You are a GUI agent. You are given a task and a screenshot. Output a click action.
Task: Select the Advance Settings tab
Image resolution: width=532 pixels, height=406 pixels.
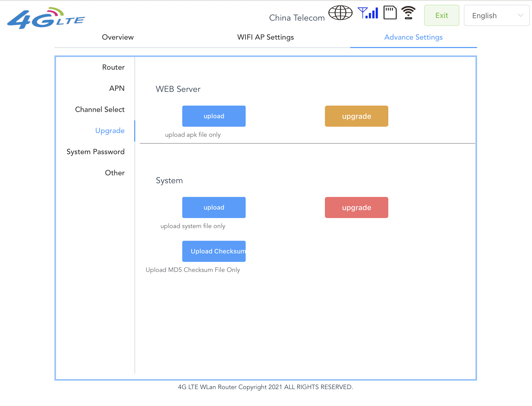click(413, 37)
